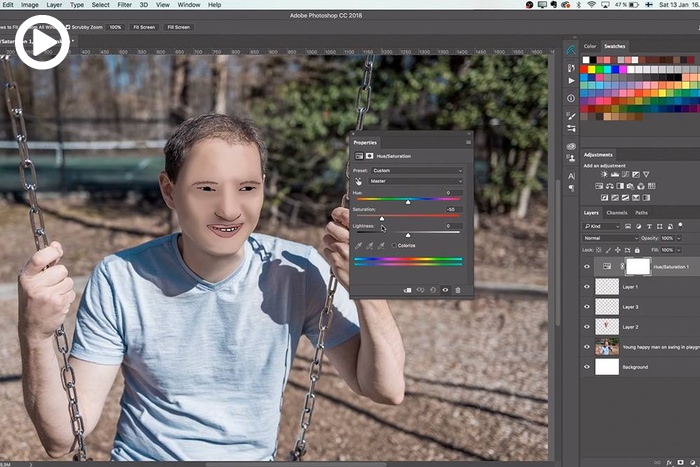Switch to the Channels tab
The height and width of the screenshot is (467, 700).
click(x=617, y=213)
